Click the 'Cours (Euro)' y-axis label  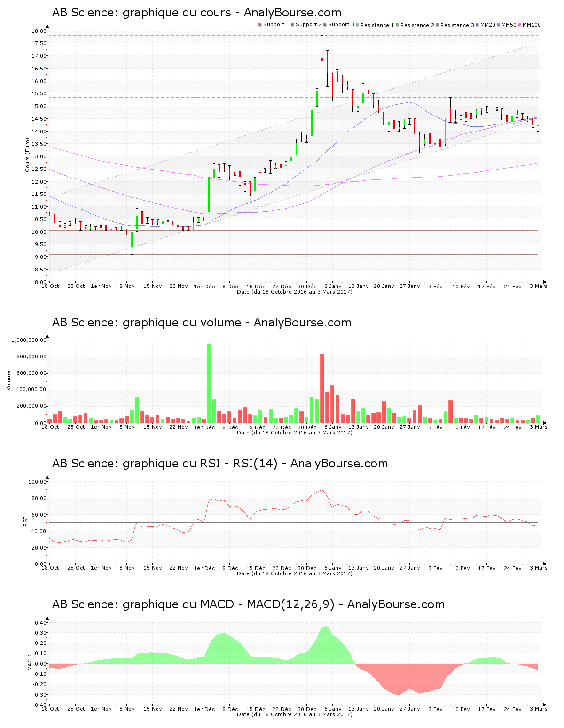tap(27, 155)
